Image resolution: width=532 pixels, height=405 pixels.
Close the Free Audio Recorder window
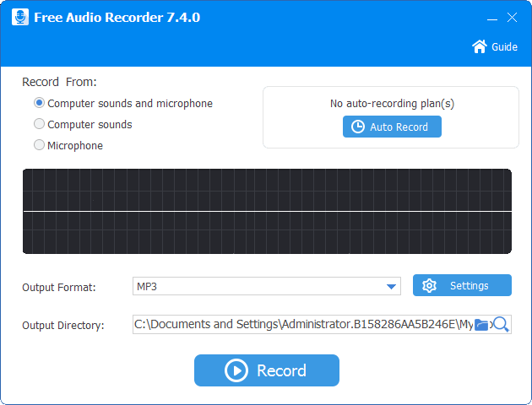(512, 18)
